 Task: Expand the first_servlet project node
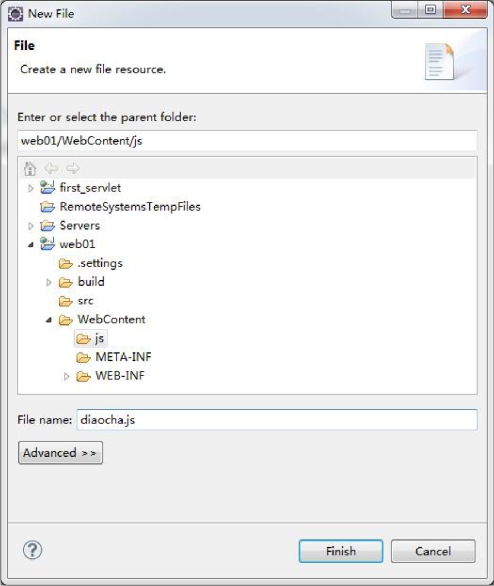(x=31, y=188)
